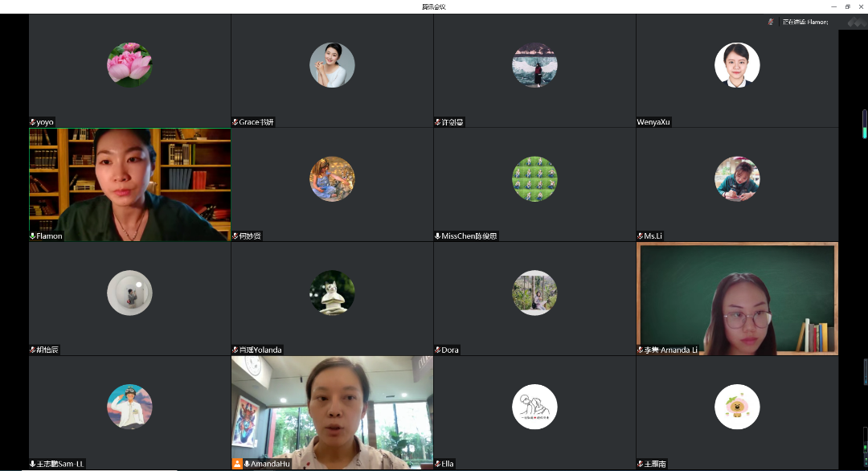Screen dimensions: 868x471
Task: Select 胡怡辰's white round avatar
Action: (x=129, y=293)
